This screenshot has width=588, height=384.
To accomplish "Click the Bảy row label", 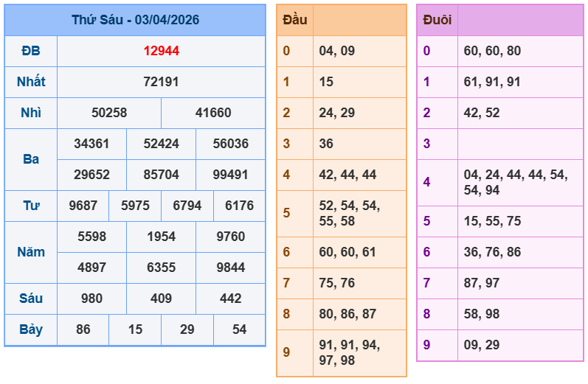I will [x=31, y=329].
